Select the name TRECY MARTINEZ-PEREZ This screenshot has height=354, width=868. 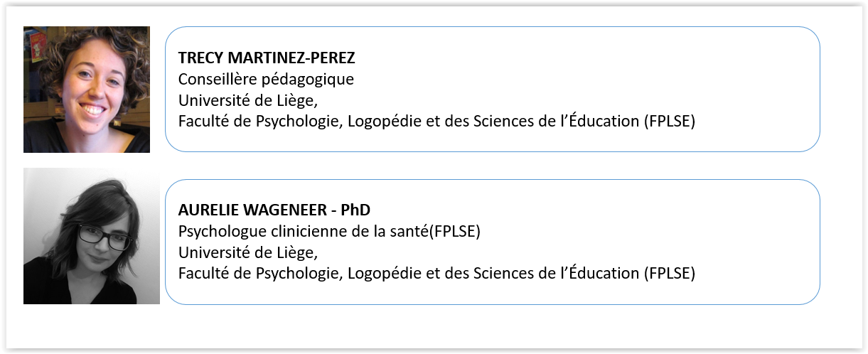click(x=267, y=58)
